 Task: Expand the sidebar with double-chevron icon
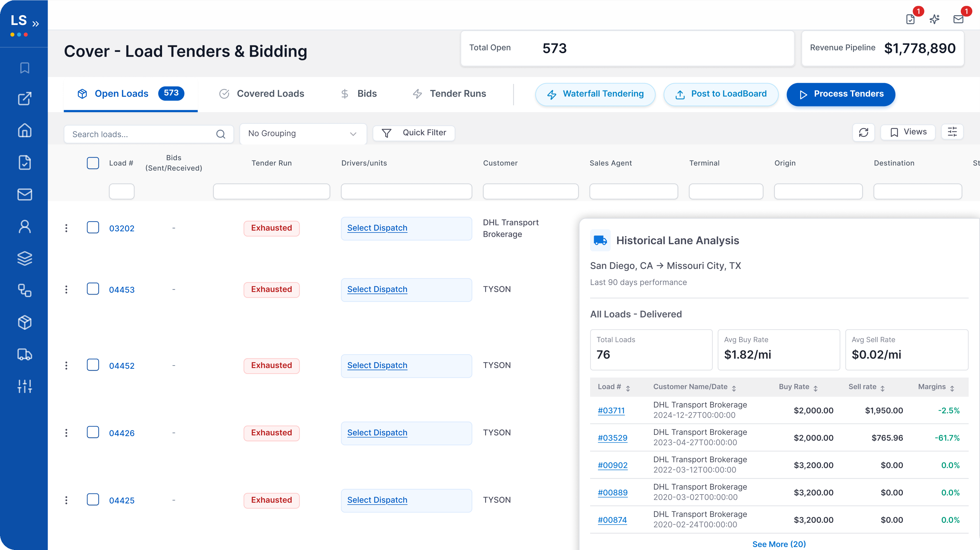pyautogui.click(x=35, y=24)
